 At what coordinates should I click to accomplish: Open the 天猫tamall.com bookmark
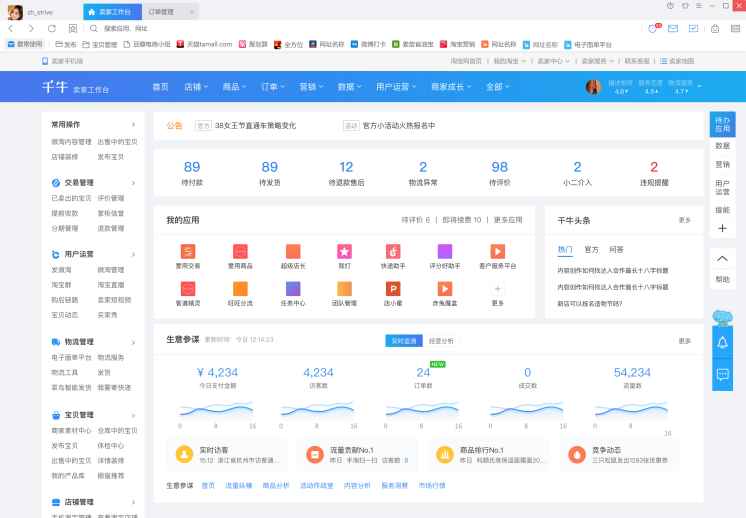pos(205,44)
